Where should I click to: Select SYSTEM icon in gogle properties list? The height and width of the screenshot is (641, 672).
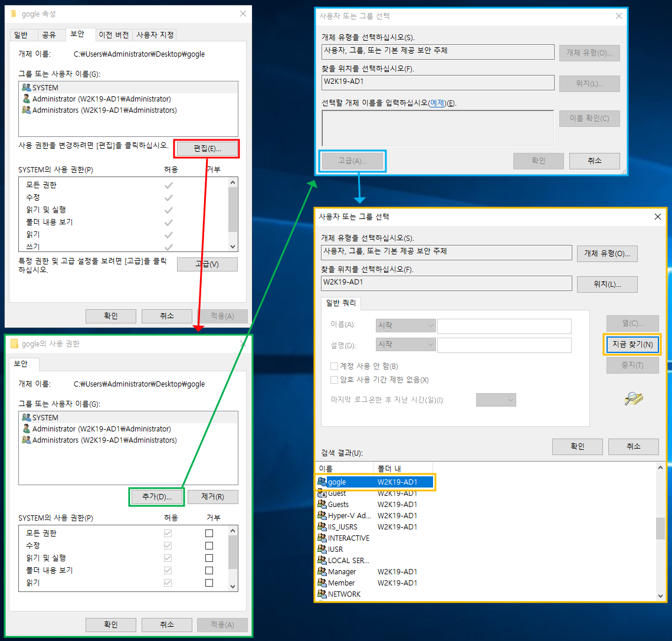click(x=27, y=87)
